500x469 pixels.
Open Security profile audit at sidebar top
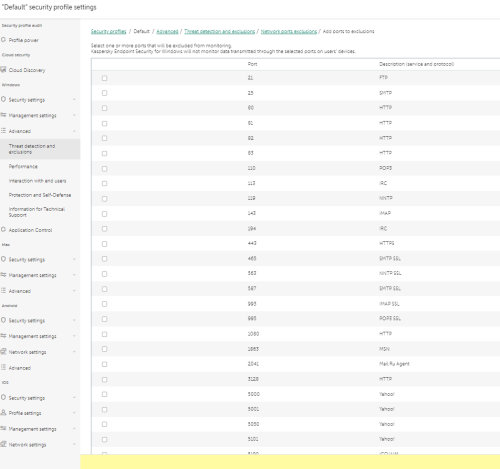[x=22, y=25]
